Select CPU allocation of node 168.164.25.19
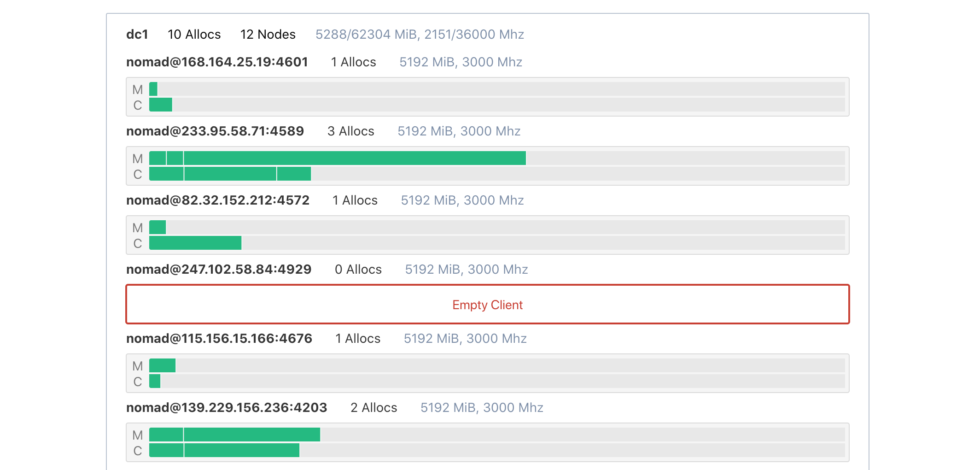The width and height of the screenshot is (980, 470). [161, 105]
